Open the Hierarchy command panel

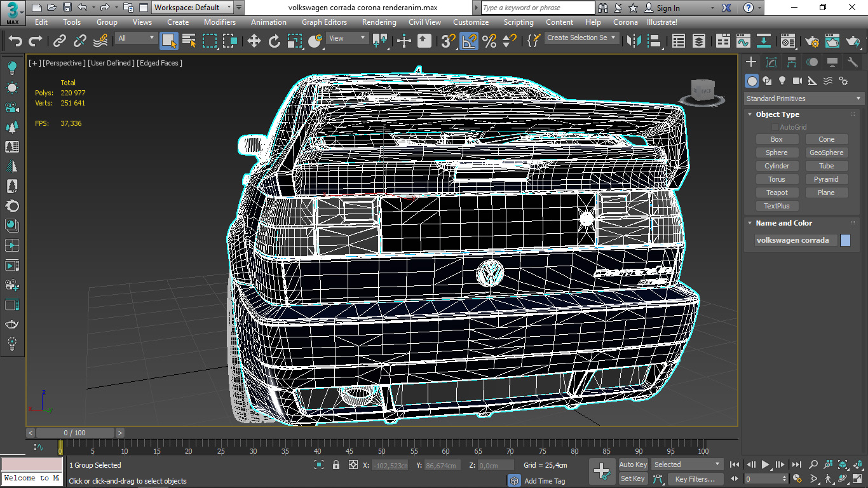click(792, 62)
